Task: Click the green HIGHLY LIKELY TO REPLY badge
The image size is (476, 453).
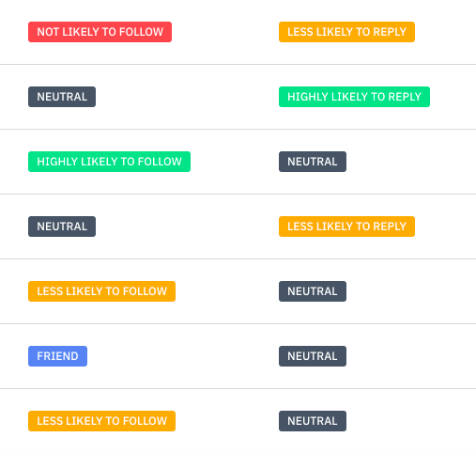Action: (354, 97)
